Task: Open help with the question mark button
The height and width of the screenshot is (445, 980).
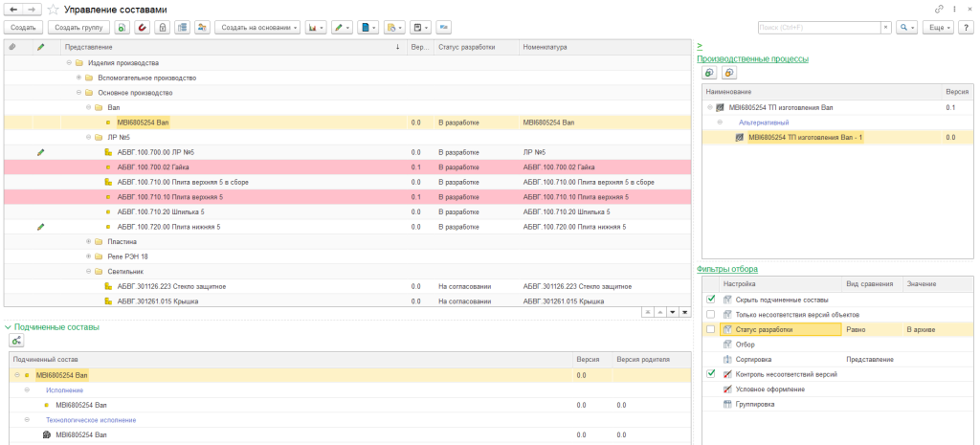Action: (x=967, y=28)
